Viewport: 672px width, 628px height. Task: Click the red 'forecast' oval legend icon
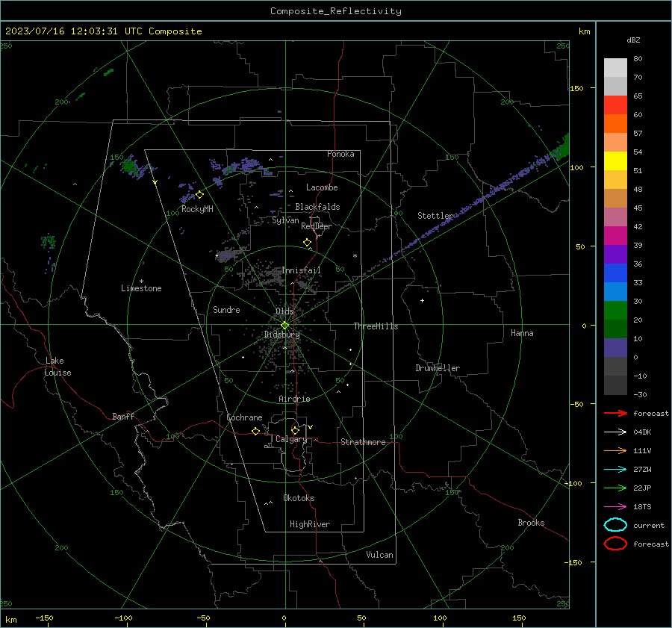click(x=615, y=544)
